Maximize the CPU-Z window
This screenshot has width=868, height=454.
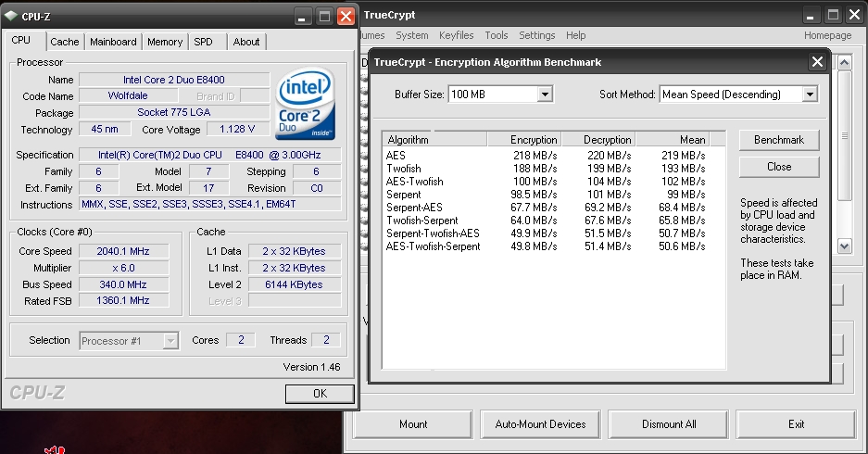324,16
